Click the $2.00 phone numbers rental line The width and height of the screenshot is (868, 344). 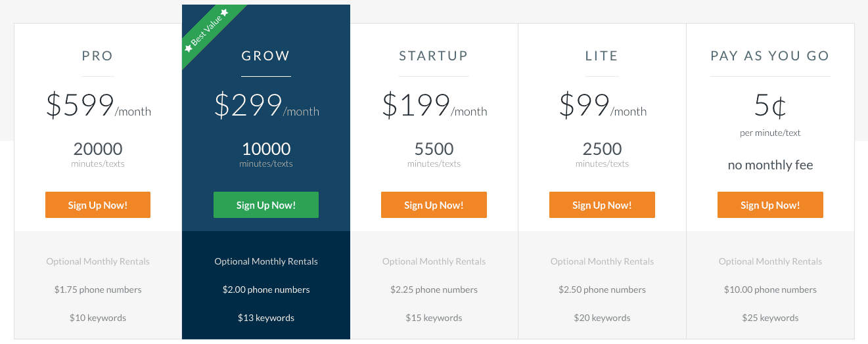(x=266, y=290)
